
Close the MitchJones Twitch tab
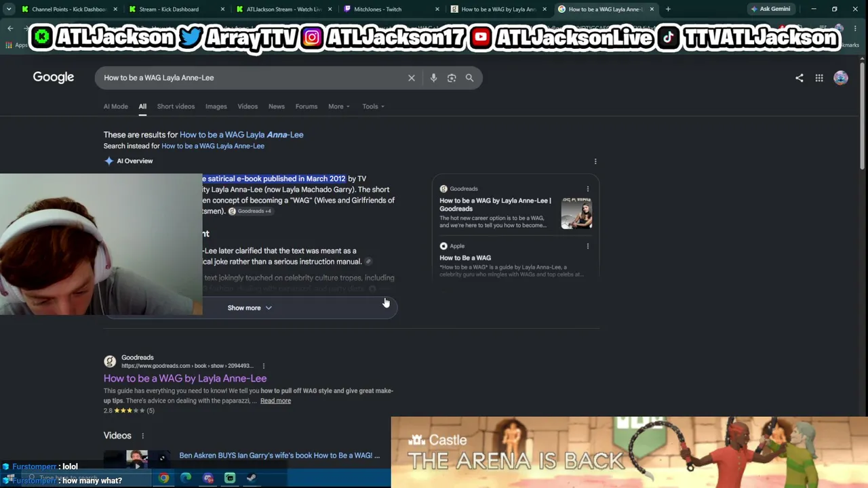(437, 9)
